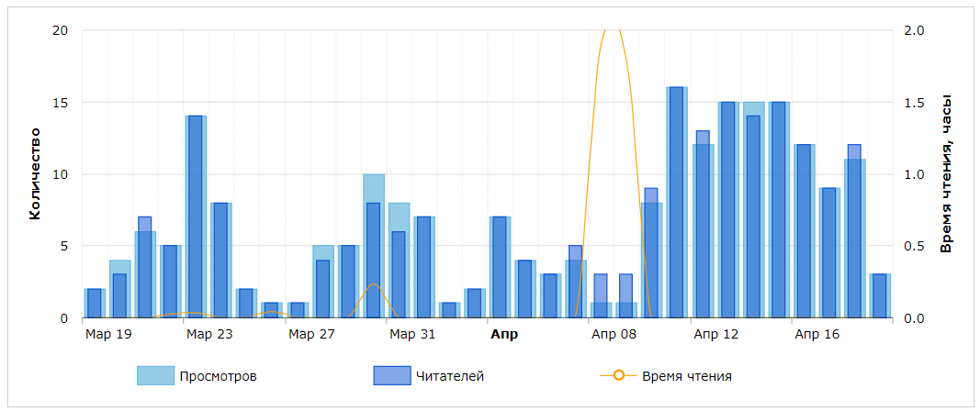Image resolution: width=980 pixels, height=411 pixels.
Task: Click the peak of the orange reading-time curve
Action: [x=613, y=30]
